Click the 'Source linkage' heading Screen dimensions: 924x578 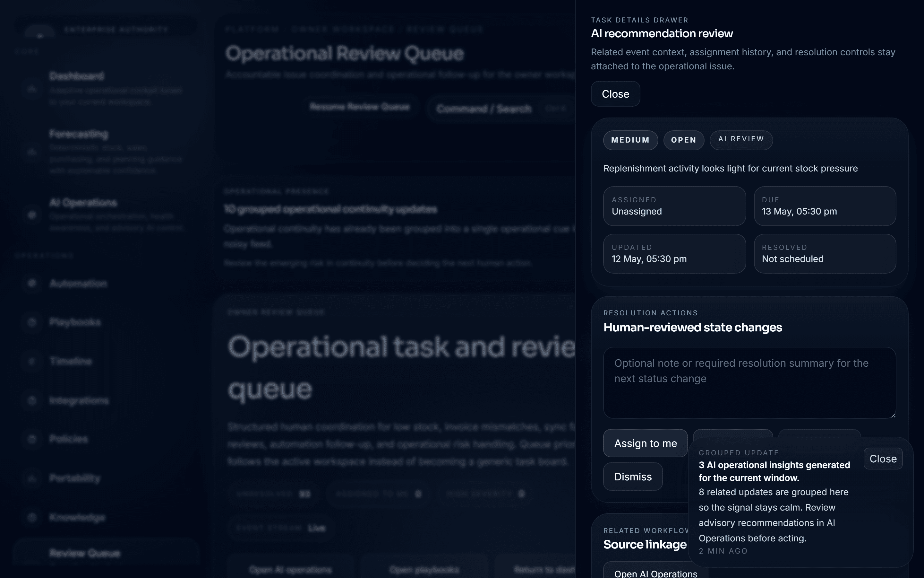[645, 544]
